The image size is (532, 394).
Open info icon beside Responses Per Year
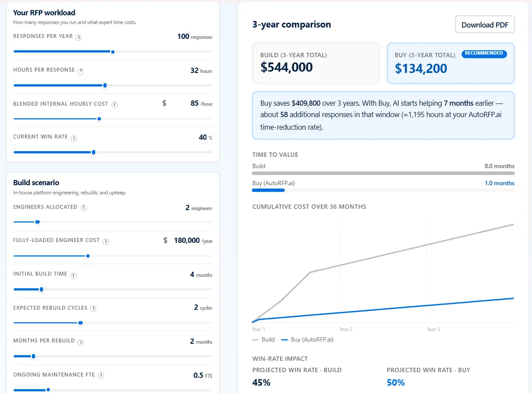coord(79,38)
